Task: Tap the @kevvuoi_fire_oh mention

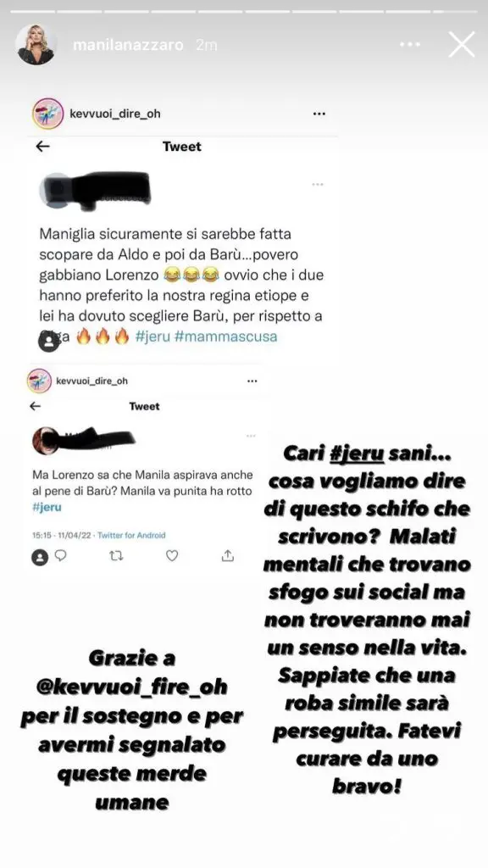Action: (x=131, y=687)
